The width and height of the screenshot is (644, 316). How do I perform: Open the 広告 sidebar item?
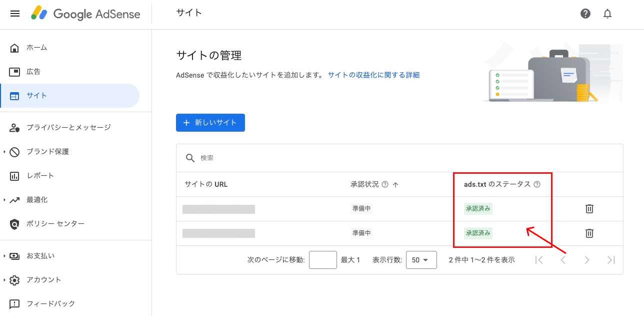(33, 72)
